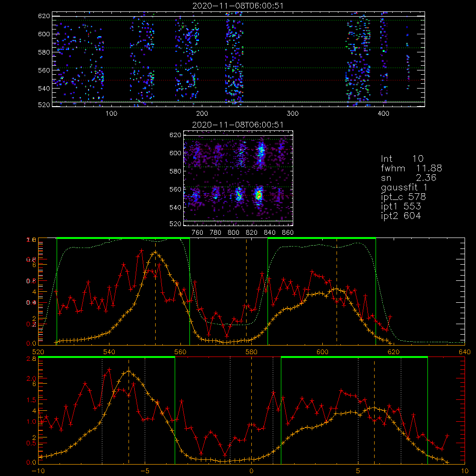Select the 'ipt_c 578' readout

(404, 197)
